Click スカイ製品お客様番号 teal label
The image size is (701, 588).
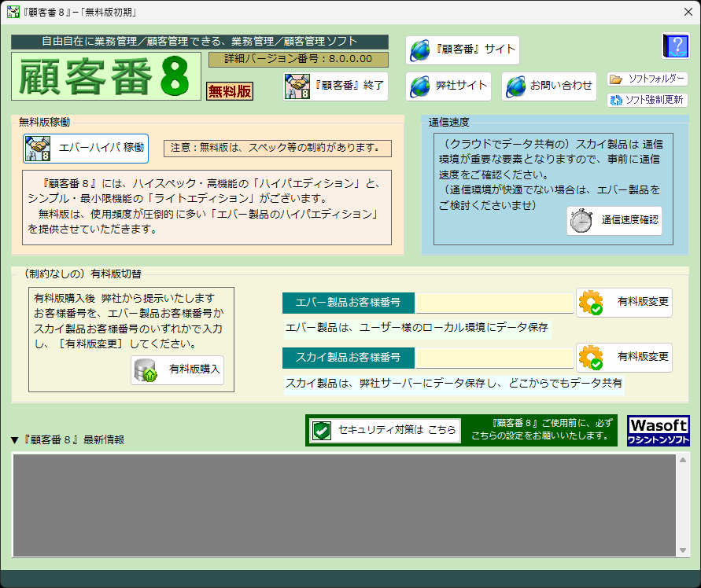click(x=349, y=358)
